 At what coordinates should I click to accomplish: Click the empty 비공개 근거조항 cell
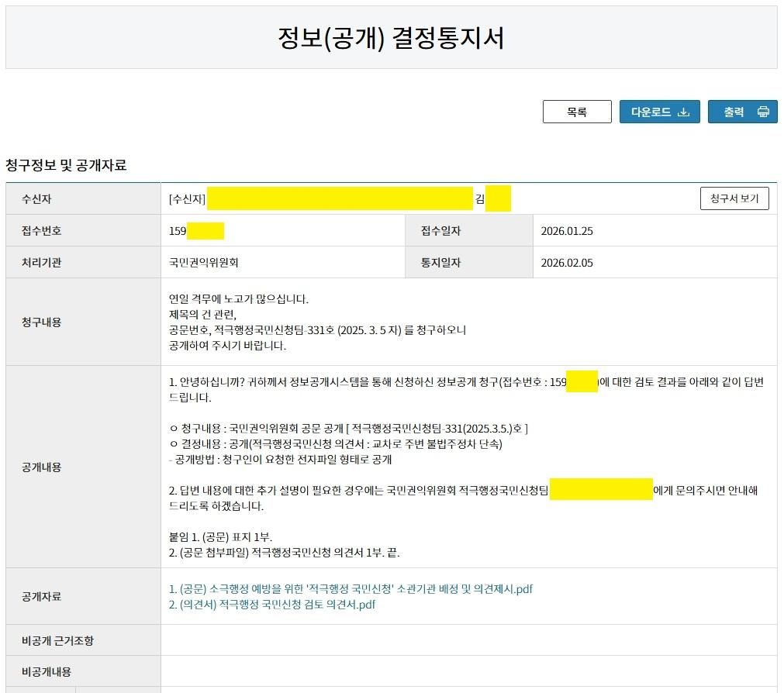click(x=465, y=640)
